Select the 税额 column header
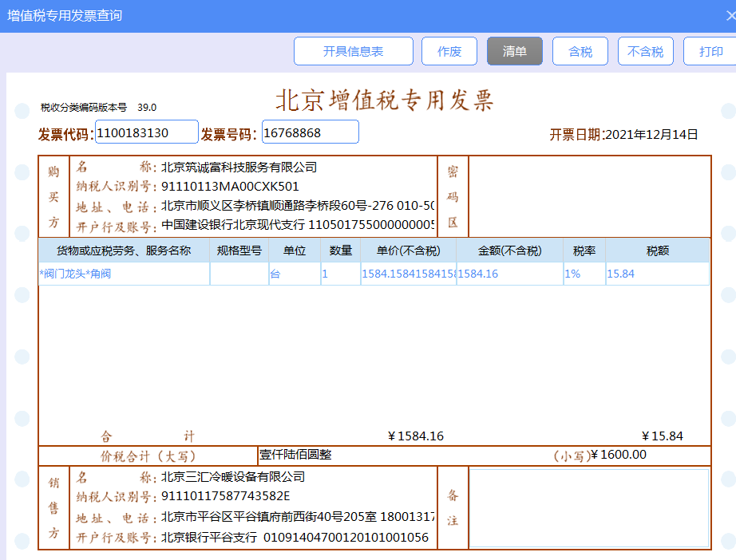This screenshot has width=736, height=560. tap(657, 250)
